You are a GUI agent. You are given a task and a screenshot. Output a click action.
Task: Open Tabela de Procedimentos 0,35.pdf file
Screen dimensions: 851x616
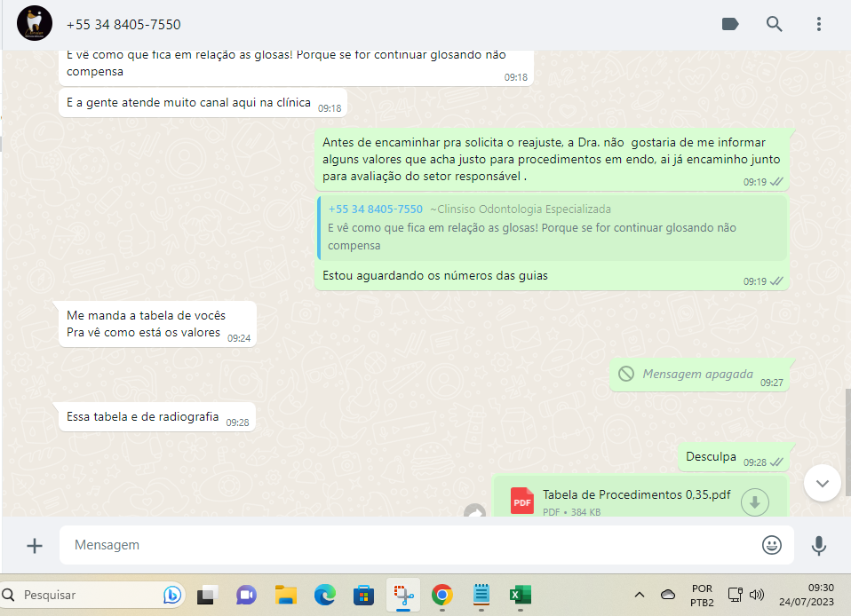pyautogui.click(x=636, y=494)
